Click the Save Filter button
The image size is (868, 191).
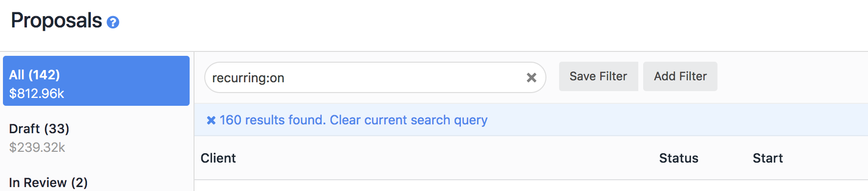598,76
